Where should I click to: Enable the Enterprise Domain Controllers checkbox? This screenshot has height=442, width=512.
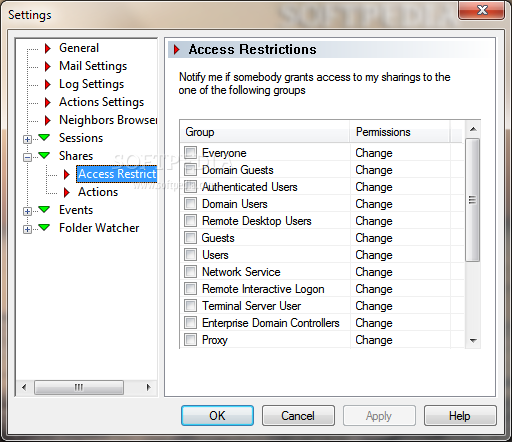[190, 323]
